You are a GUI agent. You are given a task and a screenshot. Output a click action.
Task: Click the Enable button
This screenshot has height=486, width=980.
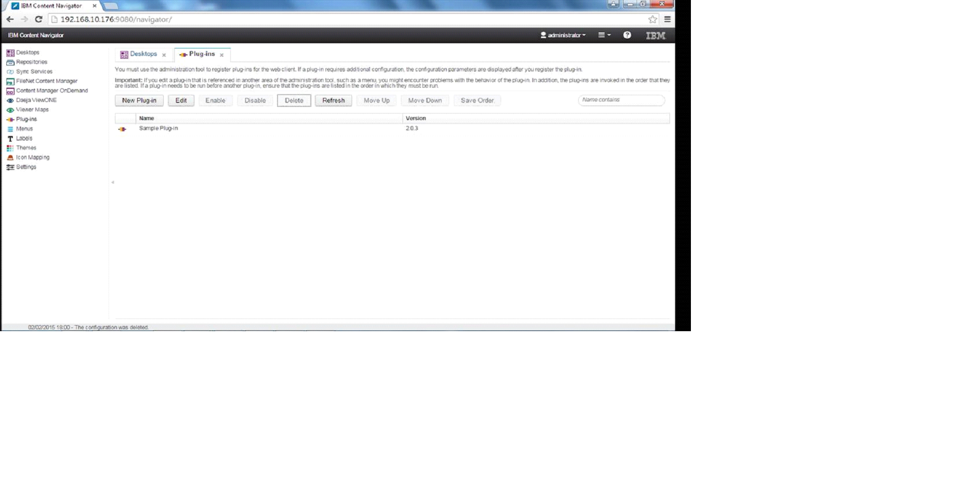(x=215, y=100)
